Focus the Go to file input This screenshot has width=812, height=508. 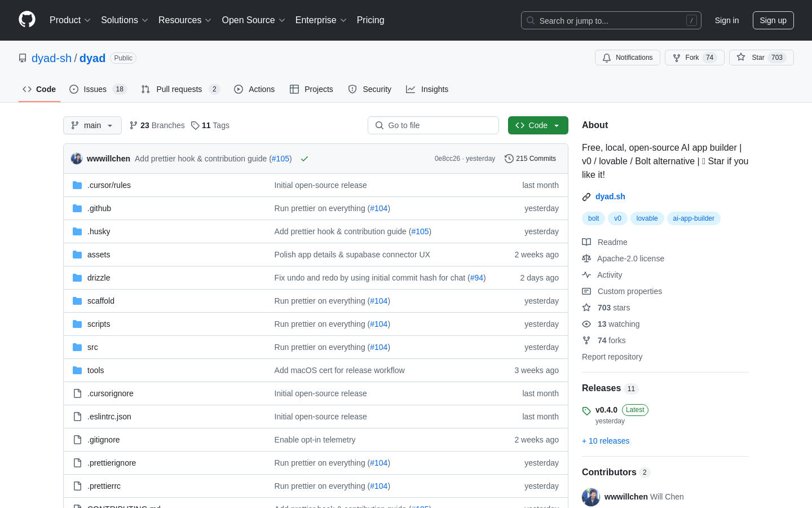tap(433, 125)
